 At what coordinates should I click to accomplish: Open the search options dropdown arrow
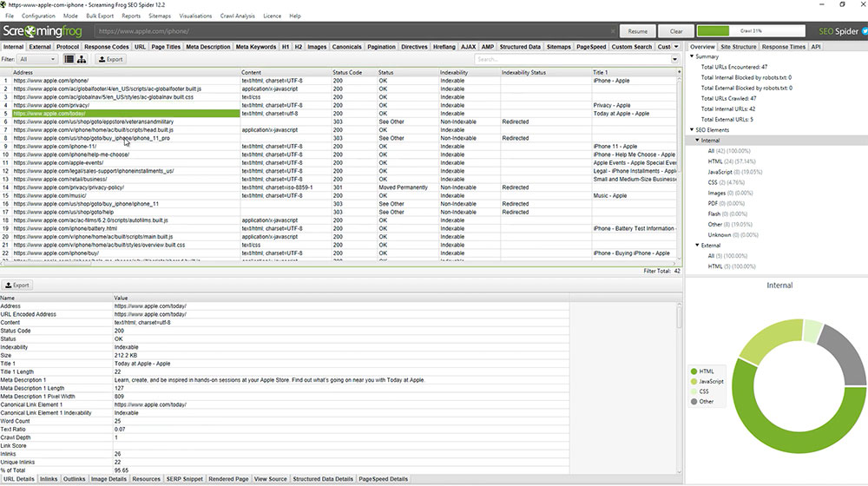674,59
